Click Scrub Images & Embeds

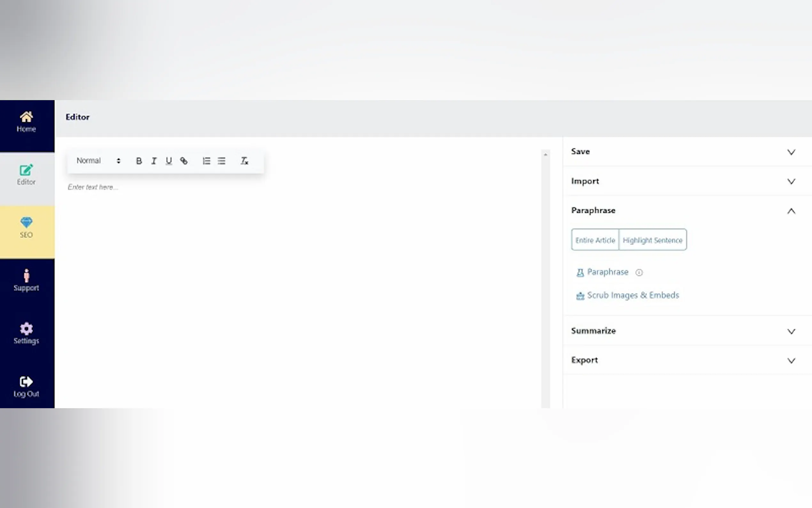pos(632,295)
